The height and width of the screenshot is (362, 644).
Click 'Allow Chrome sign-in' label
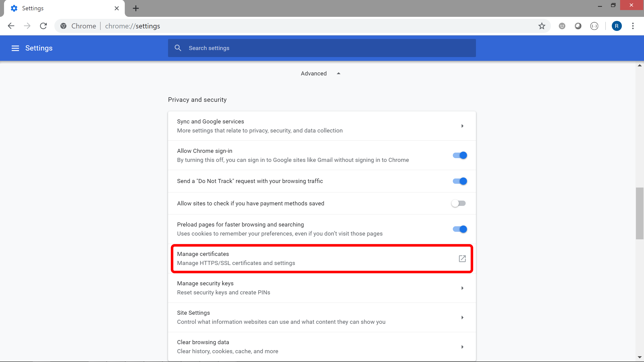click(x=205, y=151)
